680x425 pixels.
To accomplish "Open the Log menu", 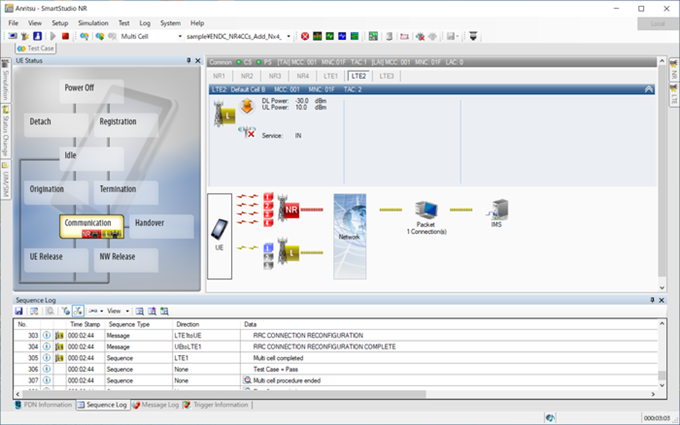I will [145, 23].
